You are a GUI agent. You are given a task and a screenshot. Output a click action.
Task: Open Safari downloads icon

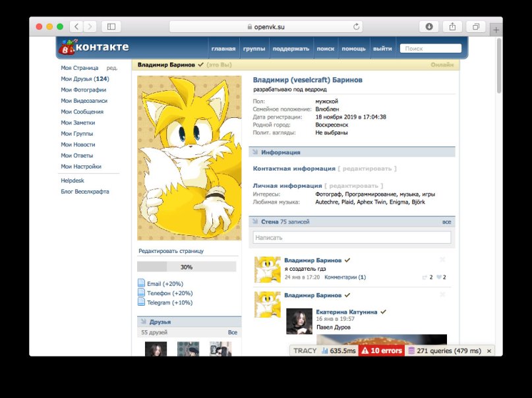pos(429,26)
